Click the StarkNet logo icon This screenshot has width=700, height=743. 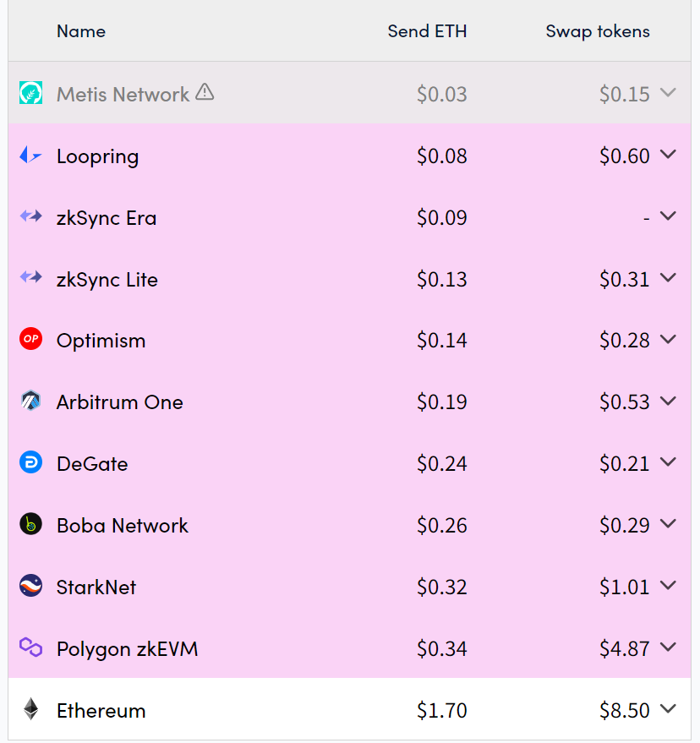pos(30,587)
